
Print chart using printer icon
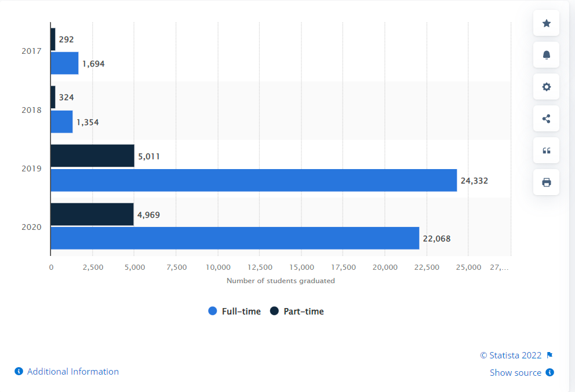coord(546,182)
